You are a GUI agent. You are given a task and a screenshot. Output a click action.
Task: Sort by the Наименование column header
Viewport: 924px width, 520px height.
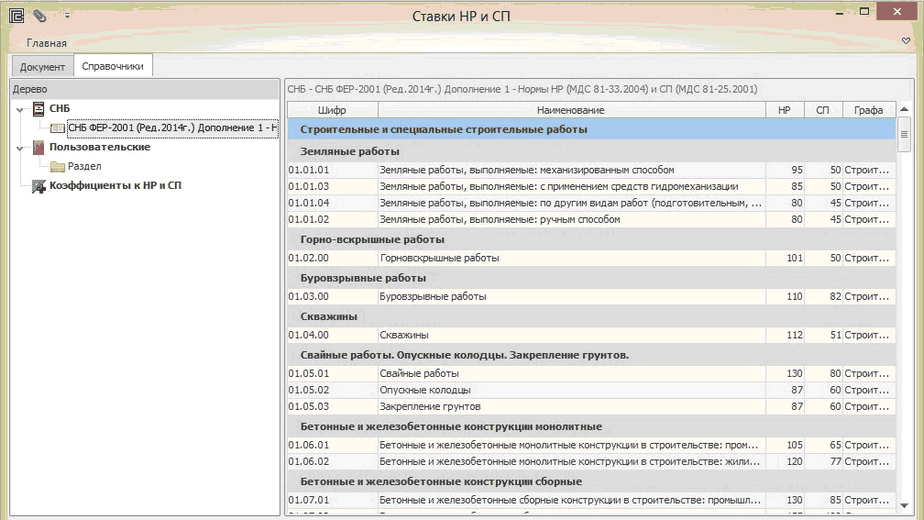(x=571, y=110)
